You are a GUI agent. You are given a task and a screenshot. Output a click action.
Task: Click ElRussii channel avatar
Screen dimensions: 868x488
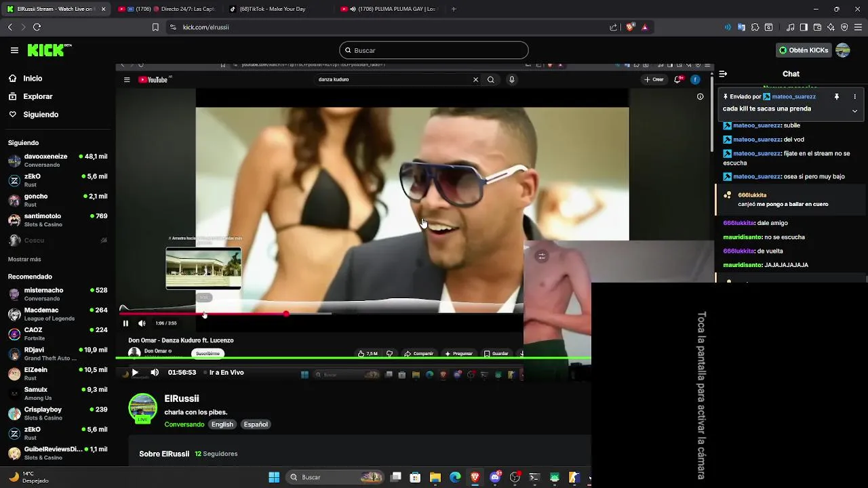[143, 408]
